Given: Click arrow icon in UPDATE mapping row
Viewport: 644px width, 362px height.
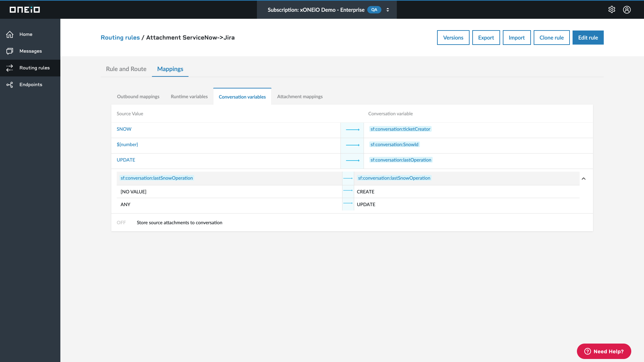Looking at the screenshot, I should (x=353, y=160).
